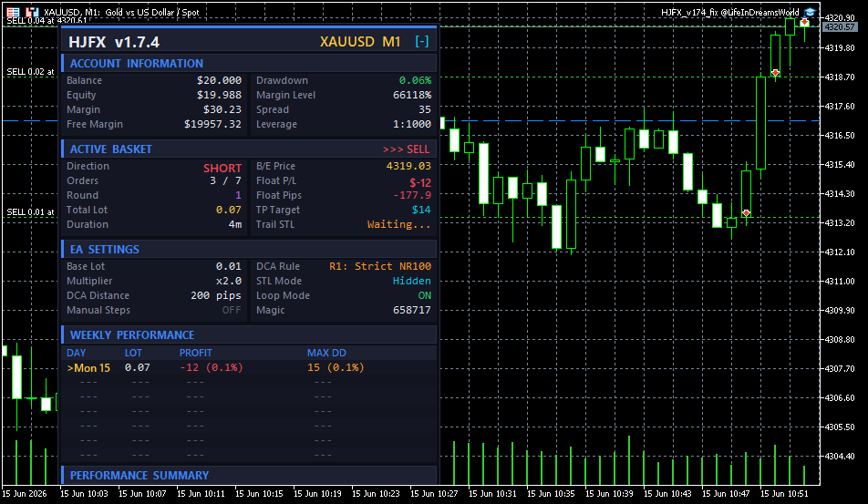Click the HJFX_v174_fix @LifeInDreamsWorld expert label

pyautogui.click(x=730, y=12)
